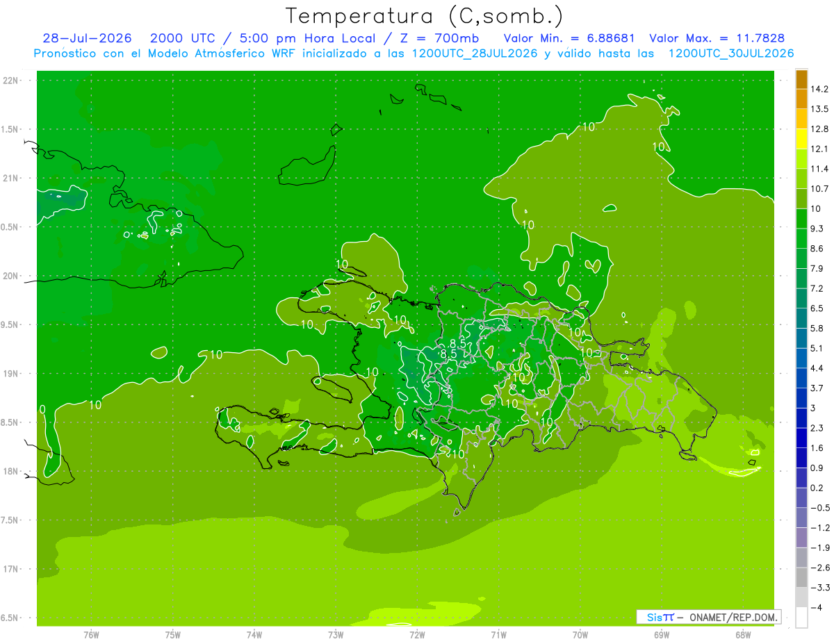Viewport: 834px width, 644px height.
Task: Click the "68W" longitude axis label
Action: click(743, 634)
